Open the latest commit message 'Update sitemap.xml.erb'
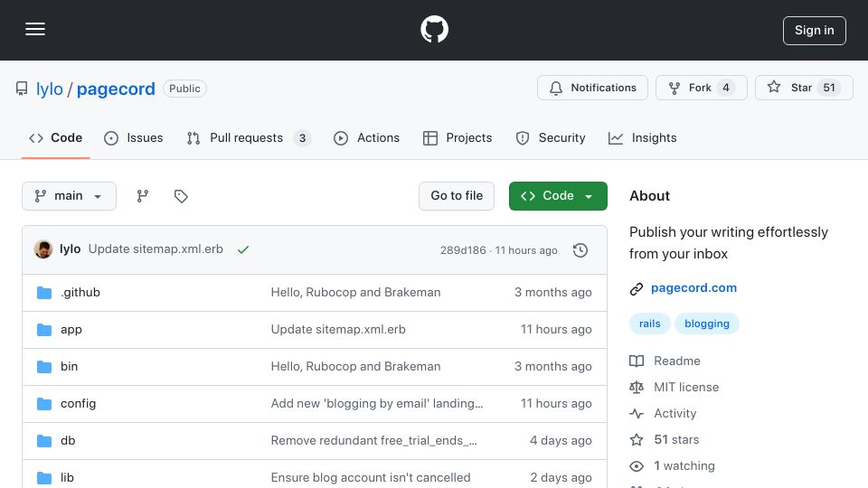 [x=156, y=249]
